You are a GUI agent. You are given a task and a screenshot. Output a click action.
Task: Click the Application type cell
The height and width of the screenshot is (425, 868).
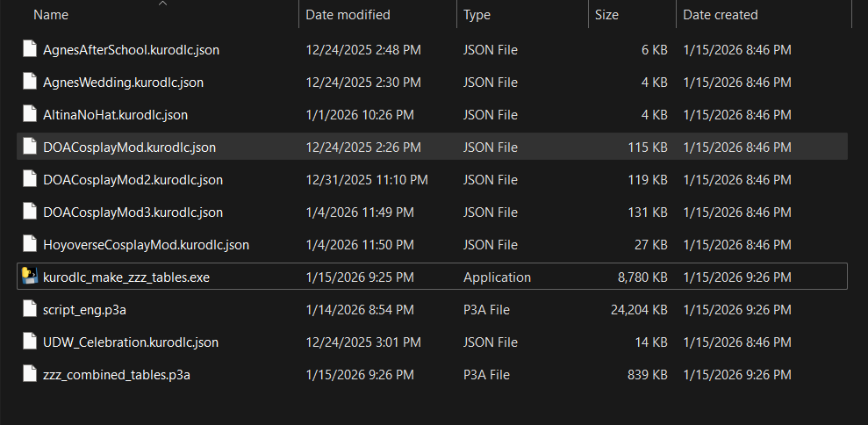(497, 277)
